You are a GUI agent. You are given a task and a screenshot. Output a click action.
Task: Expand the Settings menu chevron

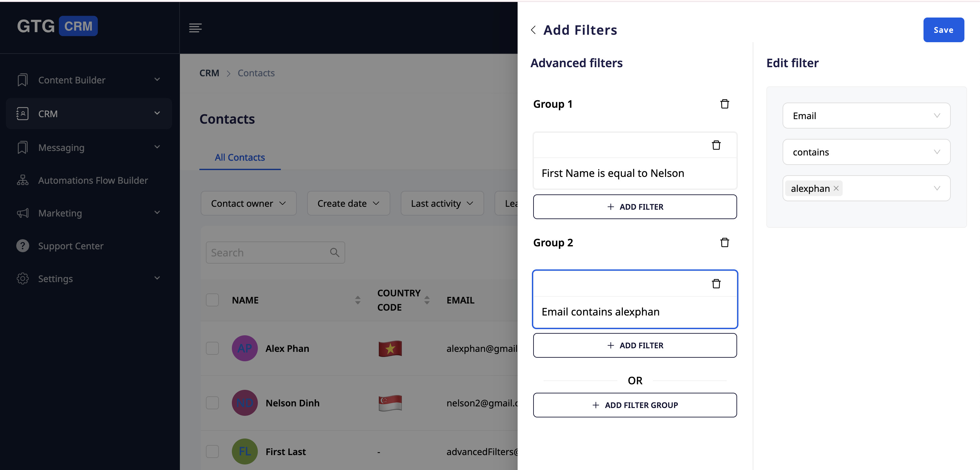(157, 278)
